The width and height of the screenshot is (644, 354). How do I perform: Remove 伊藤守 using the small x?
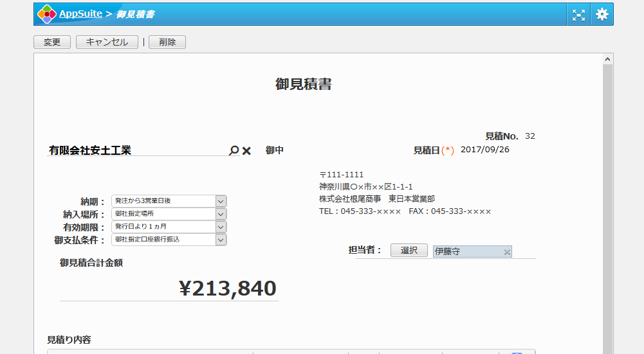pos(507,252)
